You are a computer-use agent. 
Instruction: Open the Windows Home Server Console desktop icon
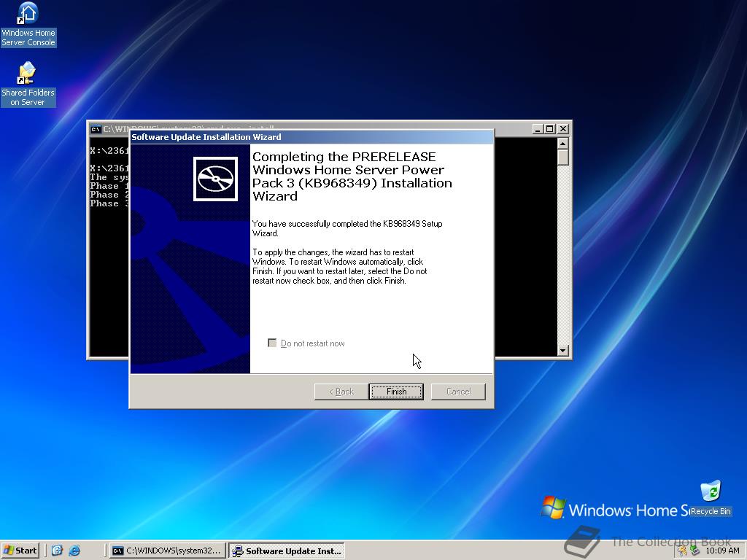[x=28, y=25]
